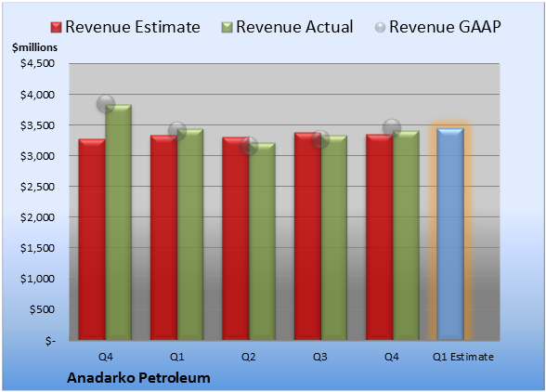Select the "Revenue Estimate" legend label

tap(133, 27)
